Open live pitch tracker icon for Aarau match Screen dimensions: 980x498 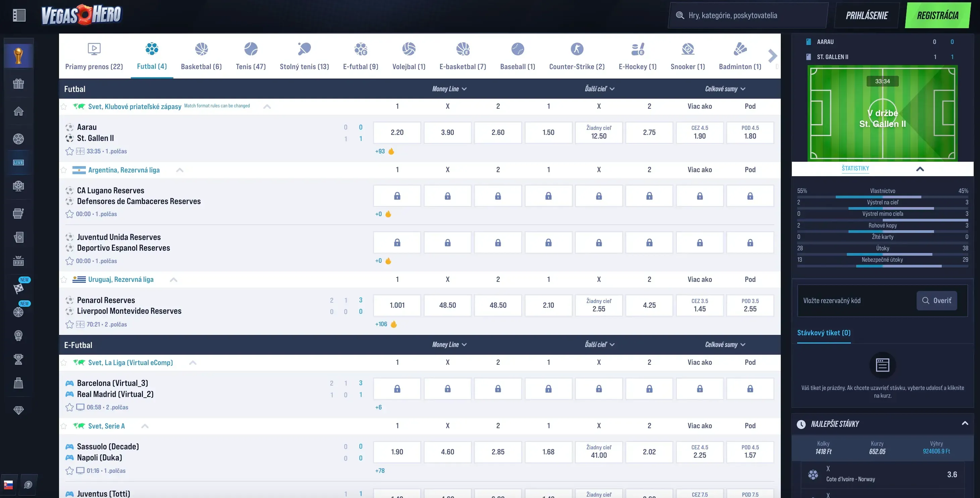(80, 151)
